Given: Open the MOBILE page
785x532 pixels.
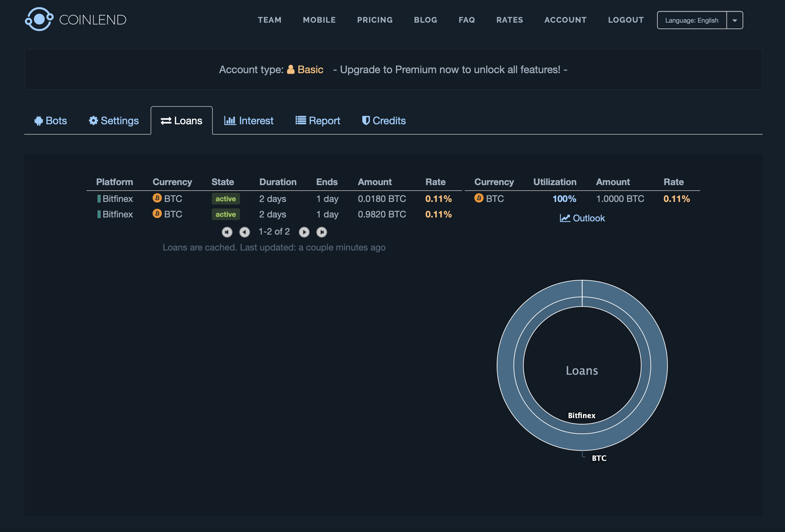Looking at the screenshot, I should pos(319,20).
